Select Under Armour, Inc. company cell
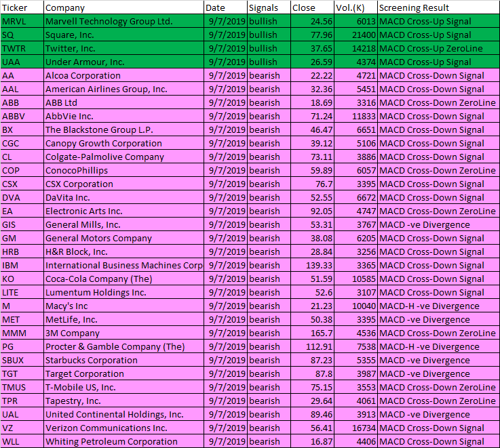Image resolution: width=500 pixels, height=448 pixels. point(123,62)
